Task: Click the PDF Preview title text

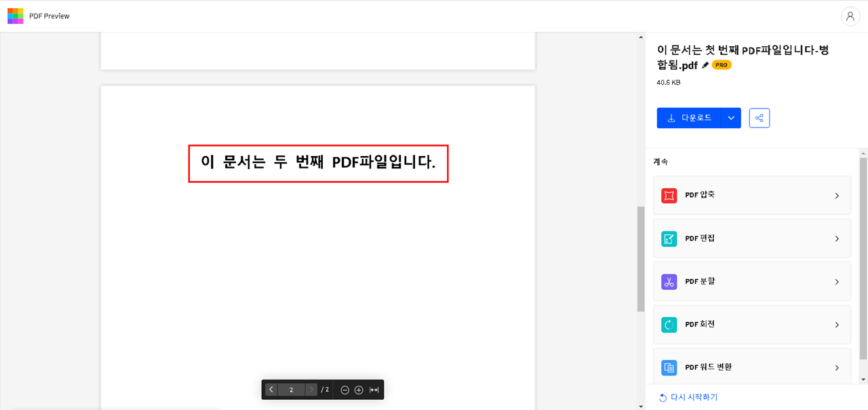Action: [50, 16]
